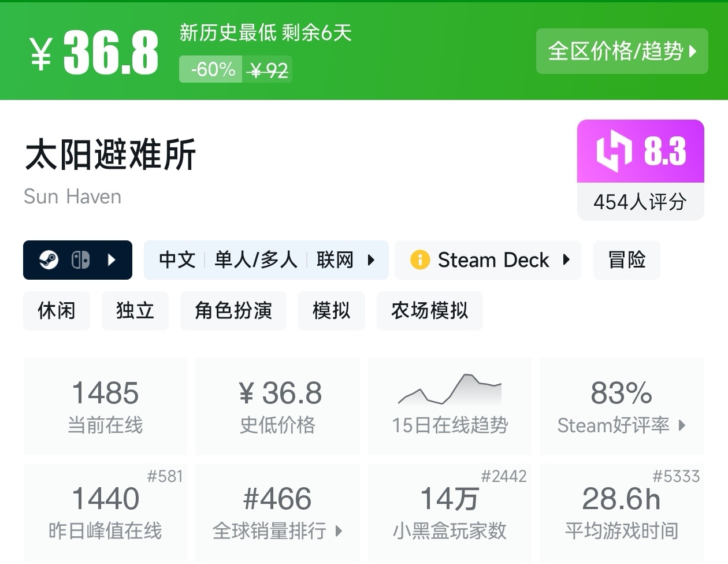
Task: Open the 15日在线趋势 chart
Action: coord(450,405)
